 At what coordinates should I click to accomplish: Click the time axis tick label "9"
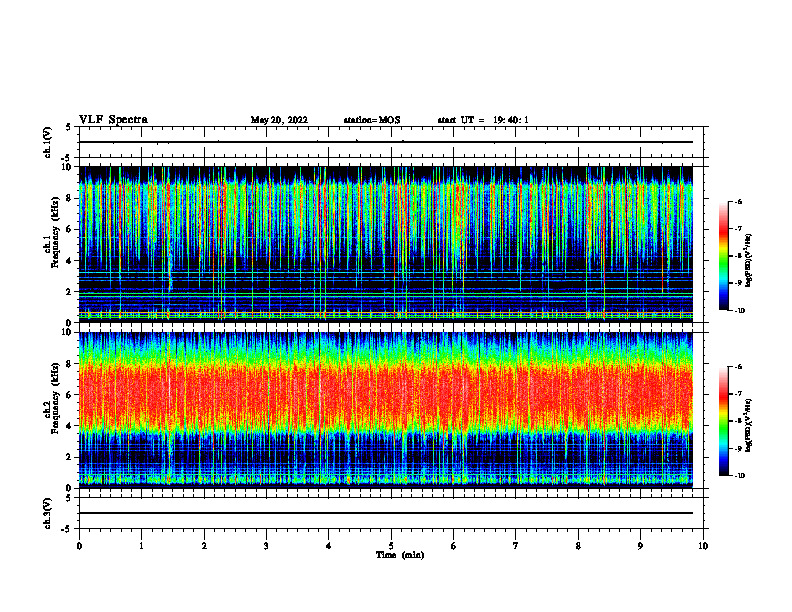coord(640,546)
